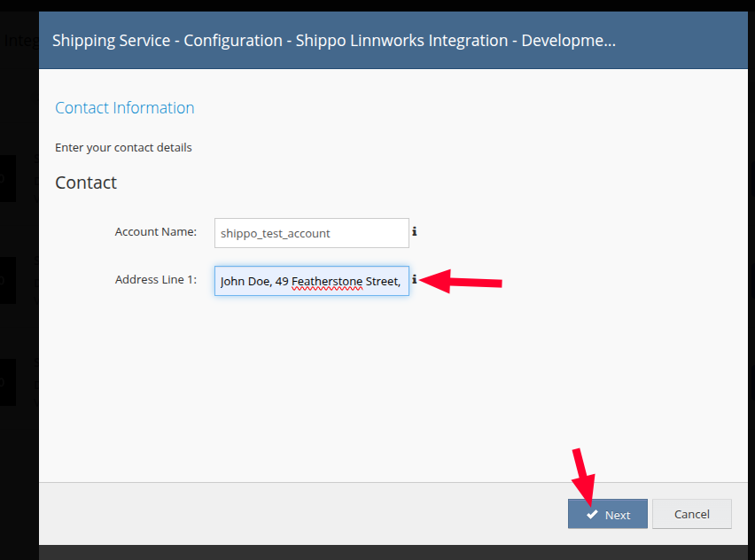Viewport: 755px width, 560px height.
Task: Click the info icon beside Account Name
Action: click(x=414, y=231)
